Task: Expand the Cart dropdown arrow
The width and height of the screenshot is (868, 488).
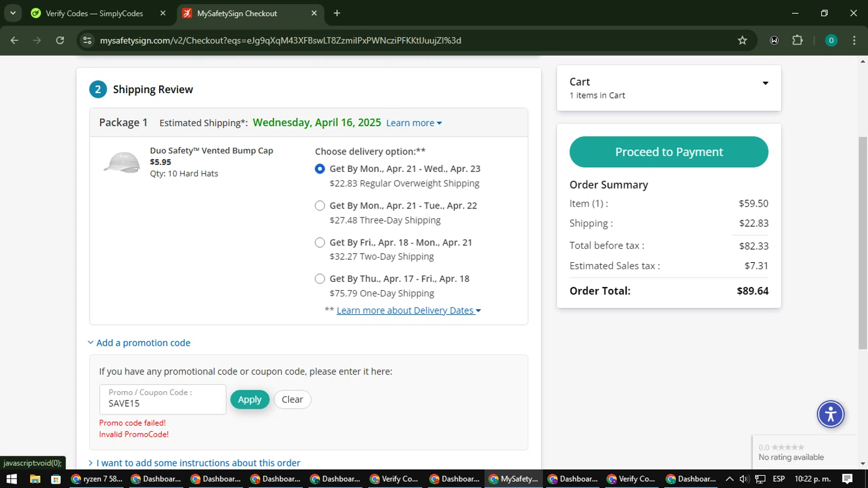Action: click(766, 83)
